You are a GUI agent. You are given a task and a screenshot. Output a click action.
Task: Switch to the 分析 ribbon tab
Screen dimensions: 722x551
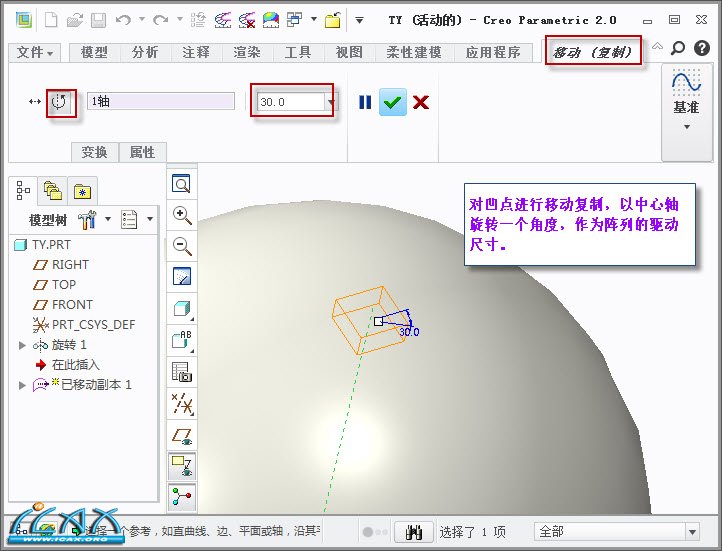145,52
